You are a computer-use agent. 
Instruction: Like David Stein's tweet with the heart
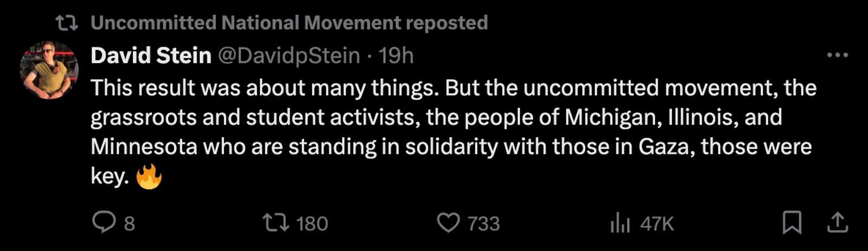448,222
